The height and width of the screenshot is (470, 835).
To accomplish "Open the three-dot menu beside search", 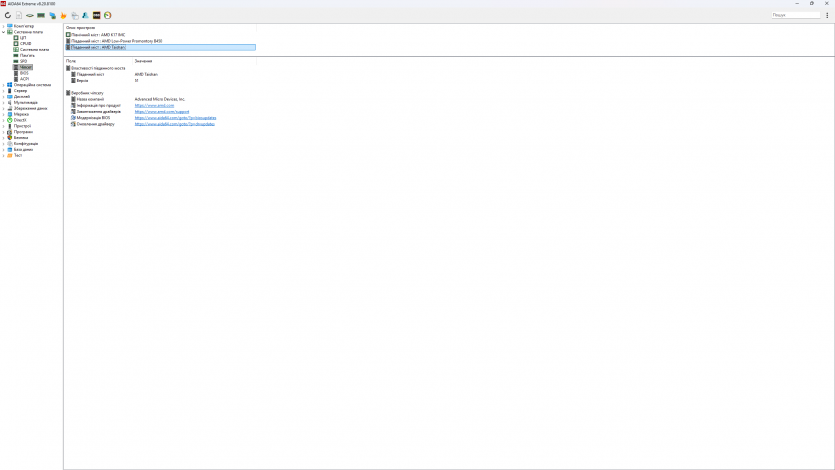I will pos(827,15).
